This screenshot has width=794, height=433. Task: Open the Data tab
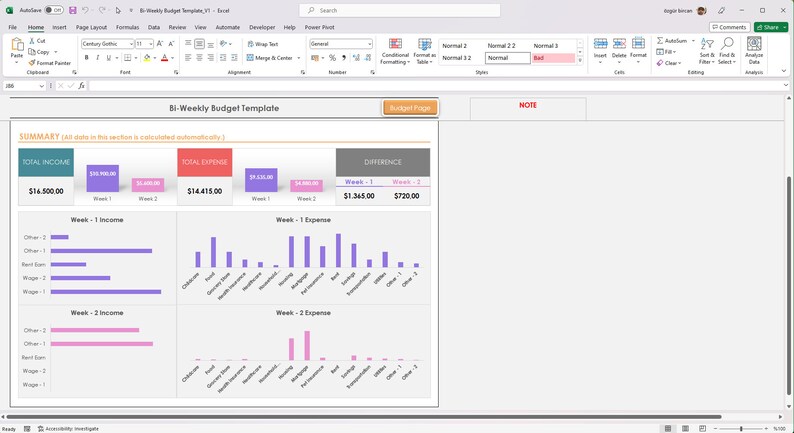(154, 27)
